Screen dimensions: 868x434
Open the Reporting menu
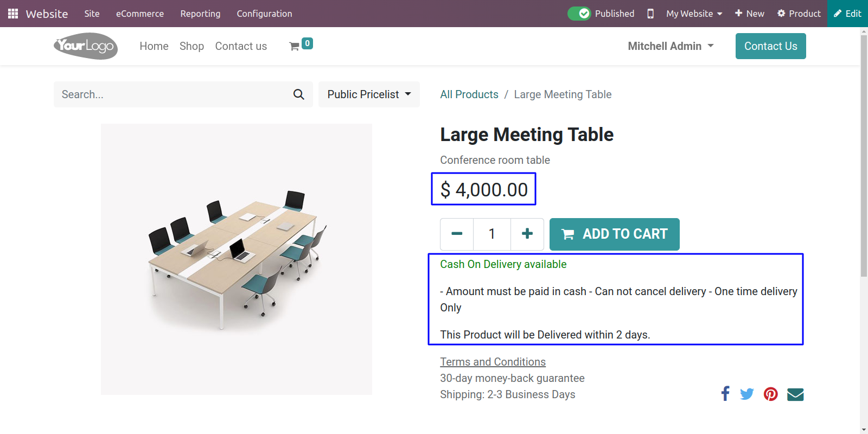pos(200,14)
